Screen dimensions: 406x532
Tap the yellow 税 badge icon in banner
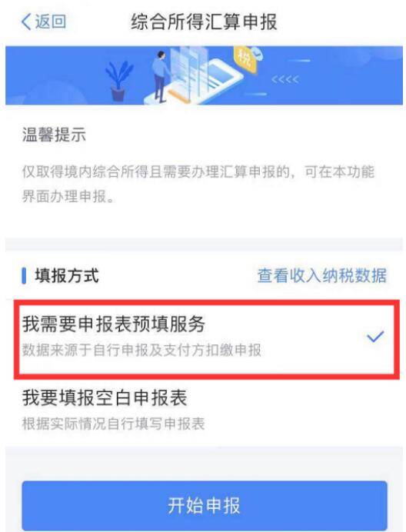pyautogui.click(x=245, y=58)
